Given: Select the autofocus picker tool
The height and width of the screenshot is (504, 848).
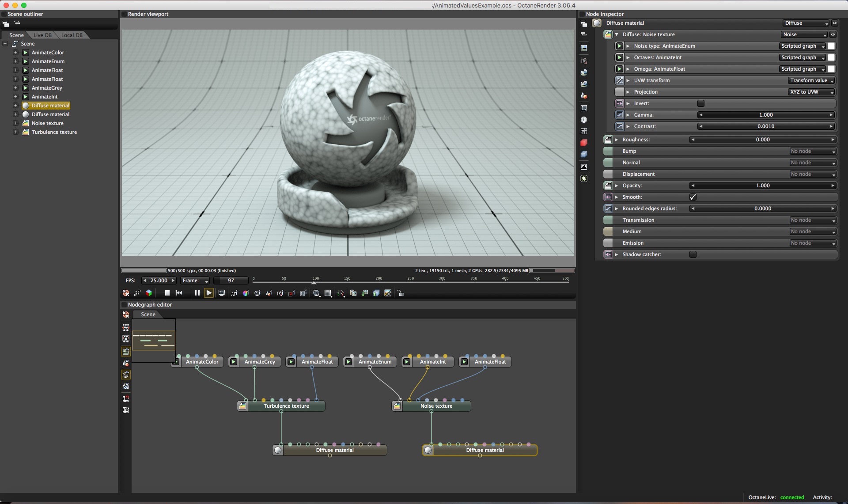Looking at the screenshot, I should click(234, 293).
